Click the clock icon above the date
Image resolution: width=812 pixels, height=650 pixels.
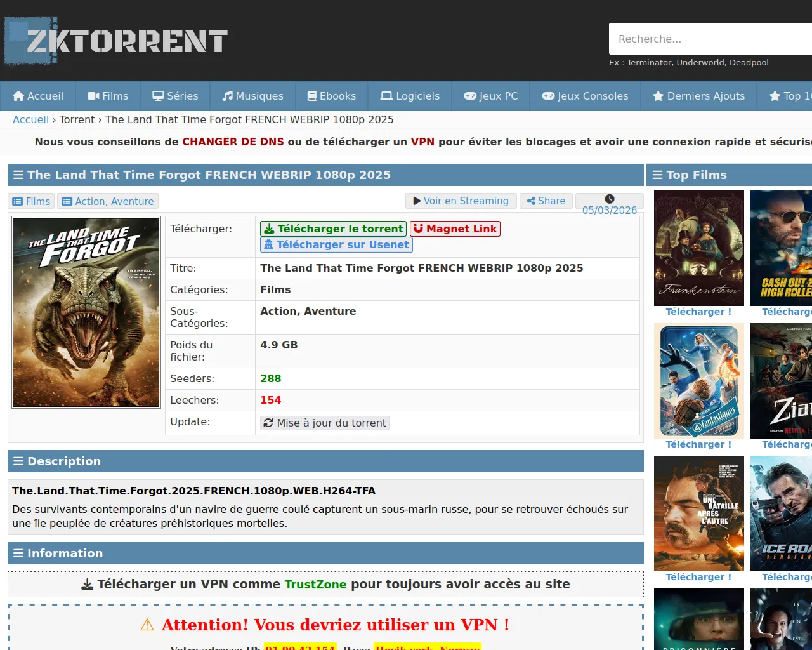(x=610, y=199)
